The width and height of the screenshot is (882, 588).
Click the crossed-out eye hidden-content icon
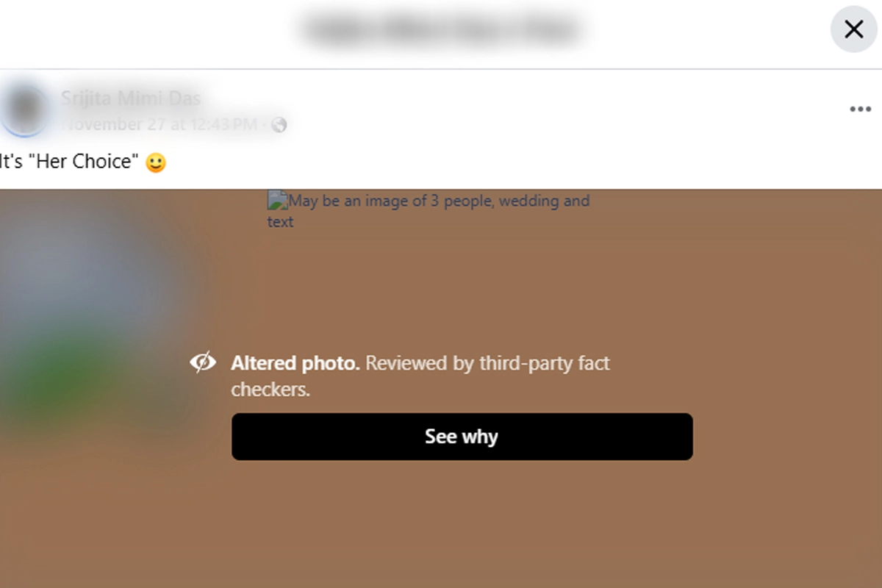[203, 362]
